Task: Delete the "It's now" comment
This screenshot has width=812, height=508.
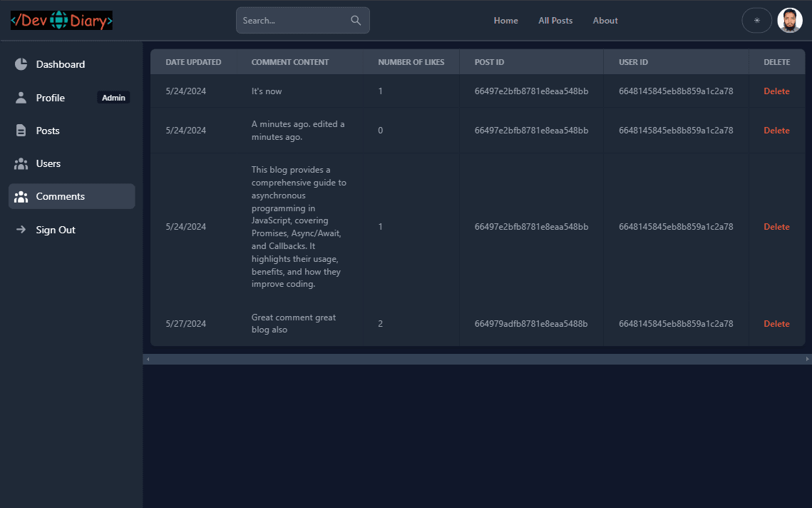Action: [776, 91]
